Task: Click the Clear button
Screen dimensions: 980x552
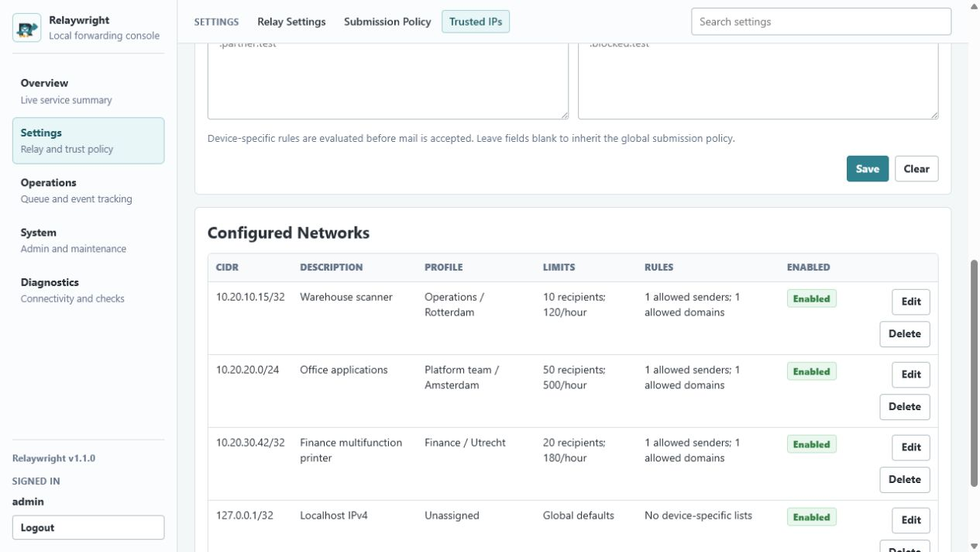Action: click(x=916, y=169)
